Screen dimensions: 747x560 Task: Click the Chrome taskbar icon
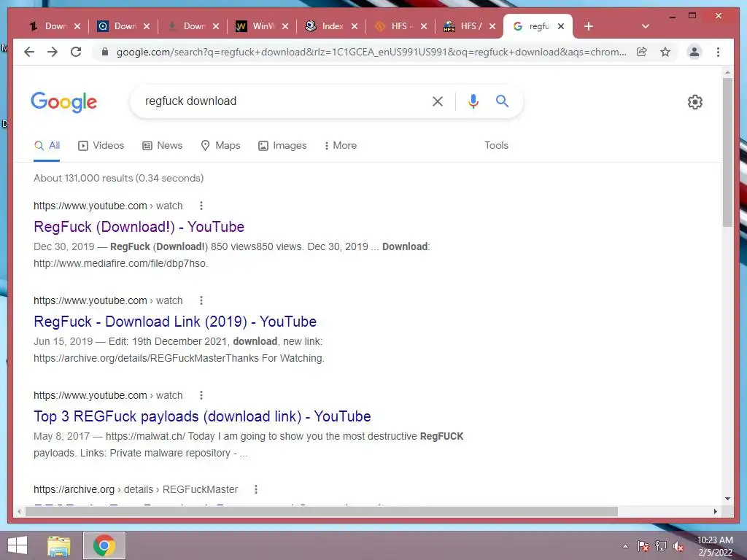pyautogui.click(x=104, y=545)
